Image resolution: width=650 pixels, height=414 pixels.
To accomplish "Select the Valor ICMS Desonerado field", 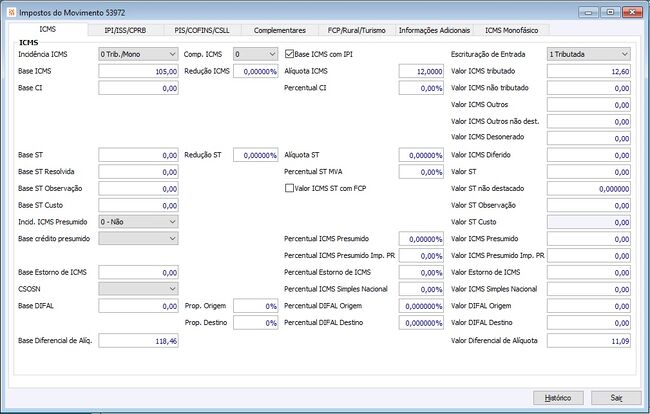I will pyautogui.click(x=589, y=138).
